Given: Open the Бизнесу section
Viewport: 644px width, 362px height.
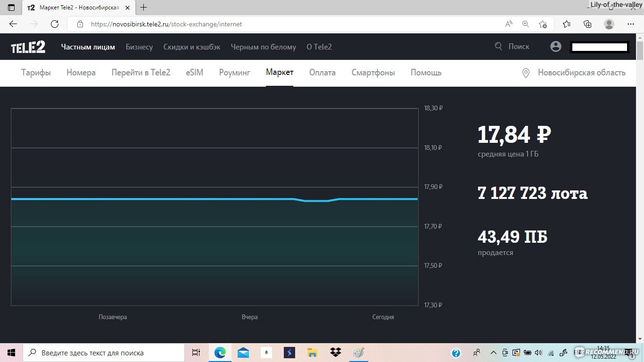Looking at the screenshot, I should [139, 47].
